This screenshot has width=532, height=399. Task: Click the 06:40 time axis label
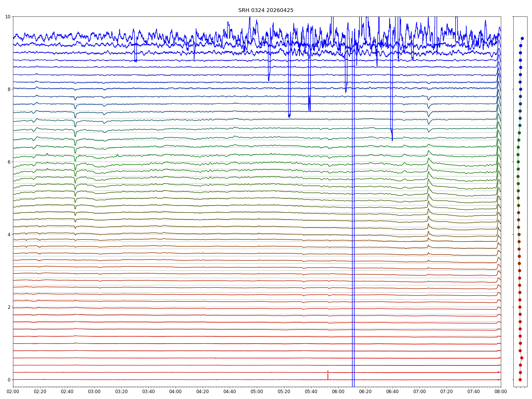coord(393,392)
